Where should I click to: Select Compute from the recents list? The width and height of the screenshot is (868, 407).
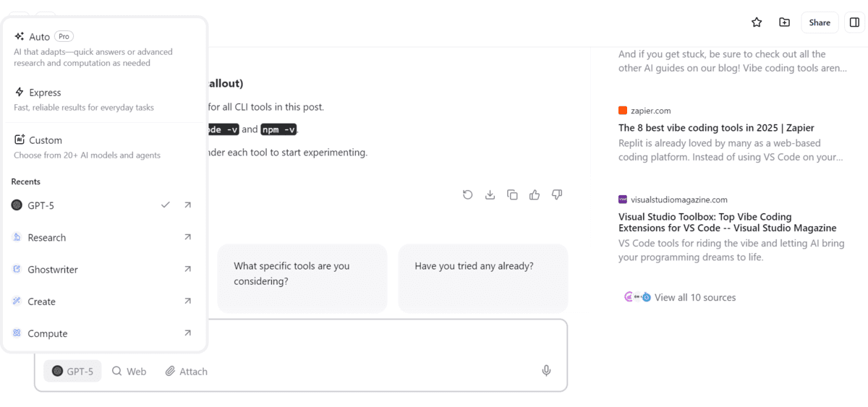48,333
